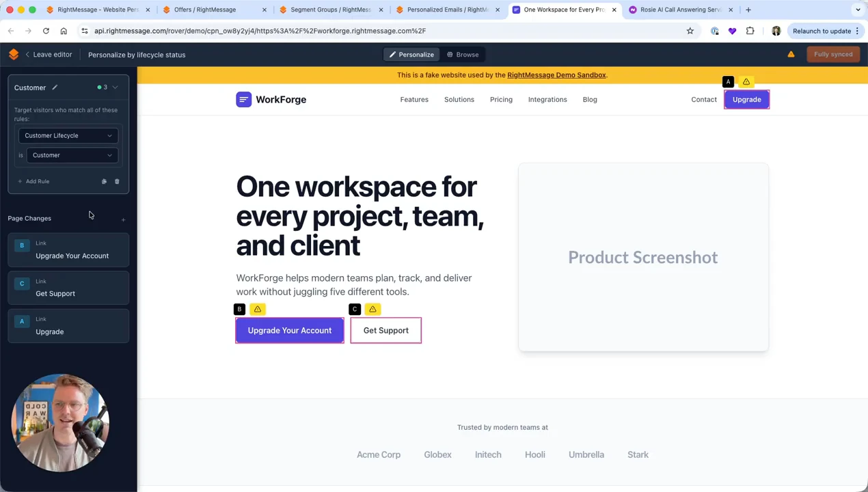Open the Features nav item
The image size is (868, 492).
[x=414, y=100]
